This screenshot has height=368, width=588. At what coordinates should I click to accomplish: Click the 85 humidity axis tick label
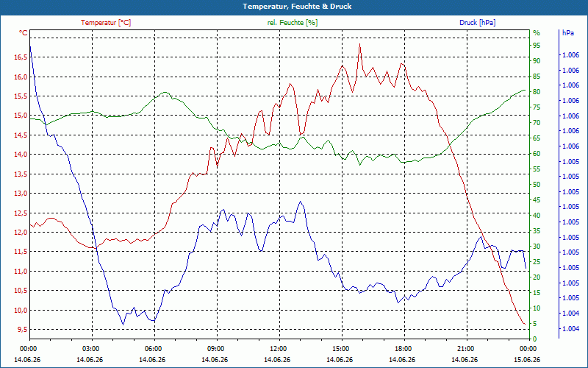click(537, 77)
